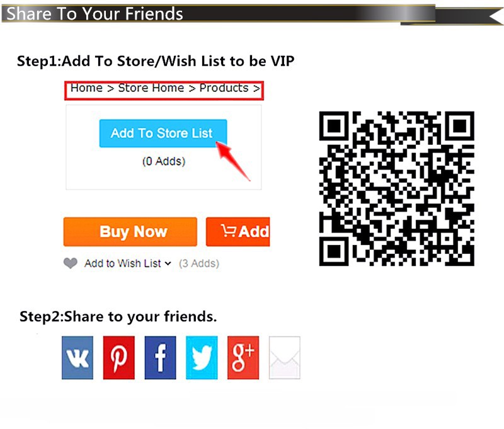Click the shopping cart icon on Add button

click(x=229, y=231)
